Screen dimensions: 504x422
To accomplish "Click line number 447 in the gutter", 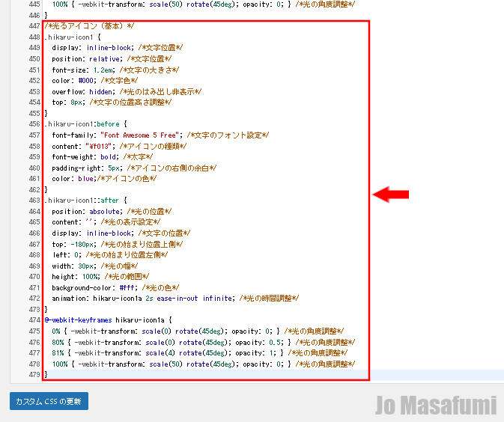I will [x=34, y=26].
